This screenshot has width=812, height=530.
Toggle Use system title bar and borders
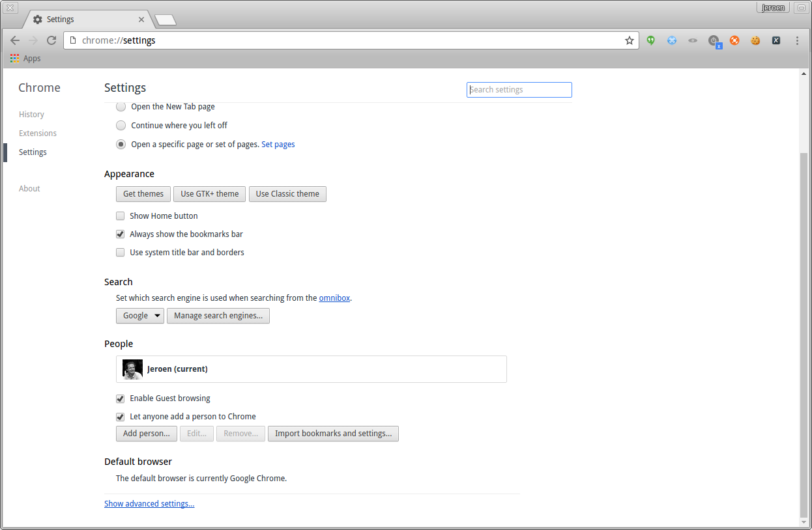tap(120, 253)
